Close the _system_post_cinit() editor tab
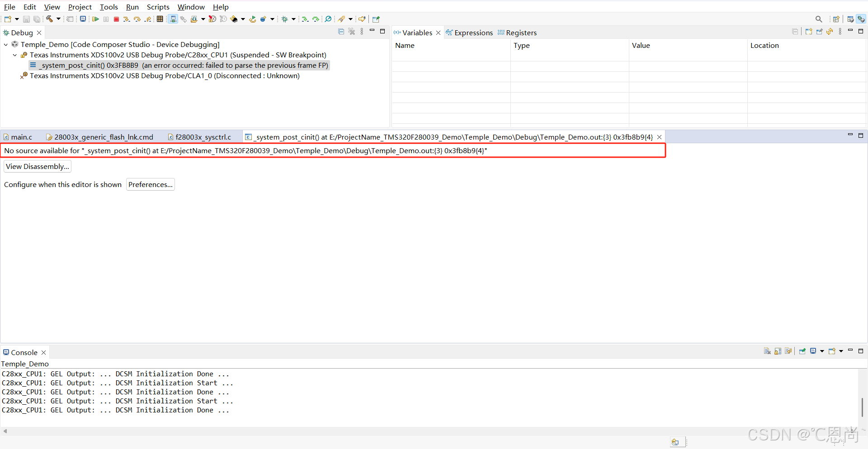Screen dimensions: 868x449 [660, 137]
